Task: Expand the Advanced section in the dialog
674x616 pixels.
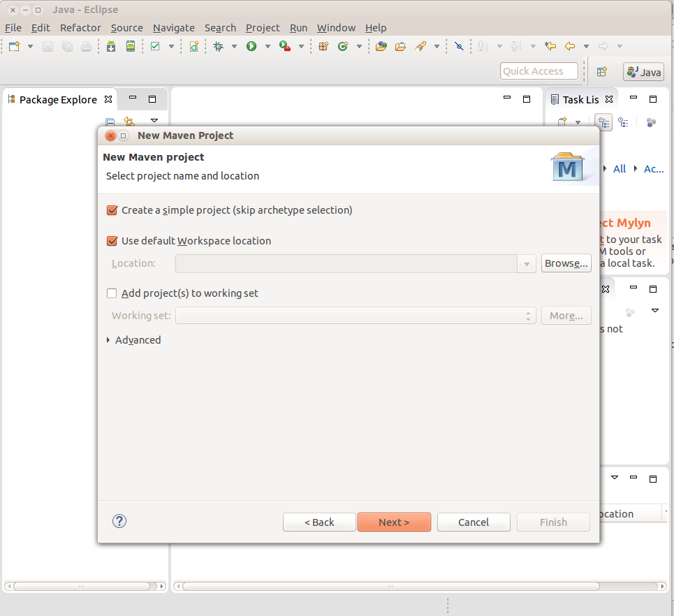Action: (x=133, y=340)
